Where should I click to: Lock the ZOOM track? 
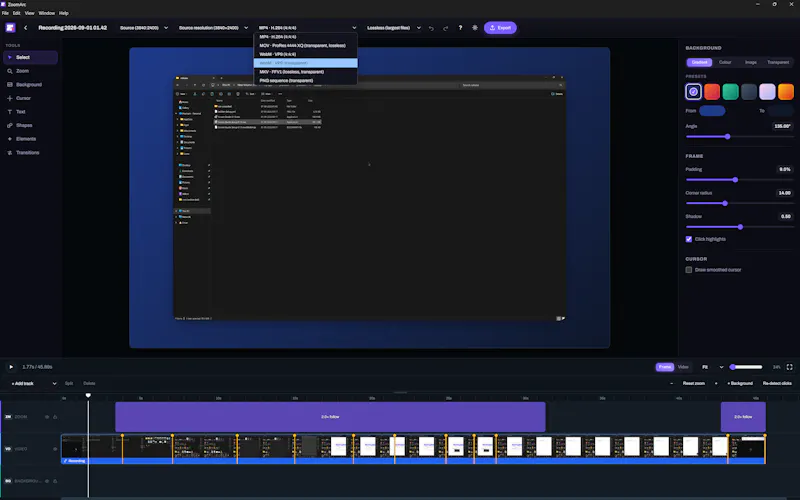coord(55,417)
